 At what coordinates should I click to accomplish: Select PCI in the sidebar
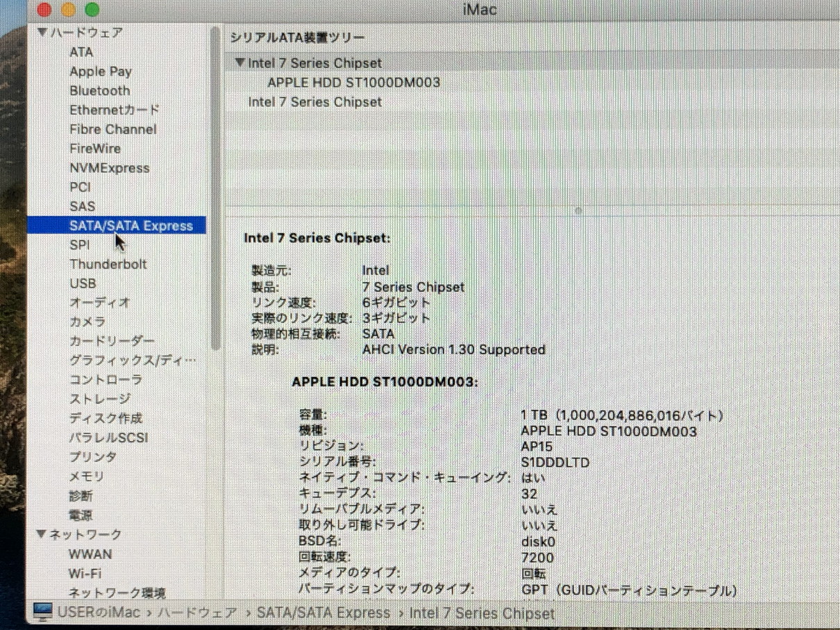click(80, 187)
